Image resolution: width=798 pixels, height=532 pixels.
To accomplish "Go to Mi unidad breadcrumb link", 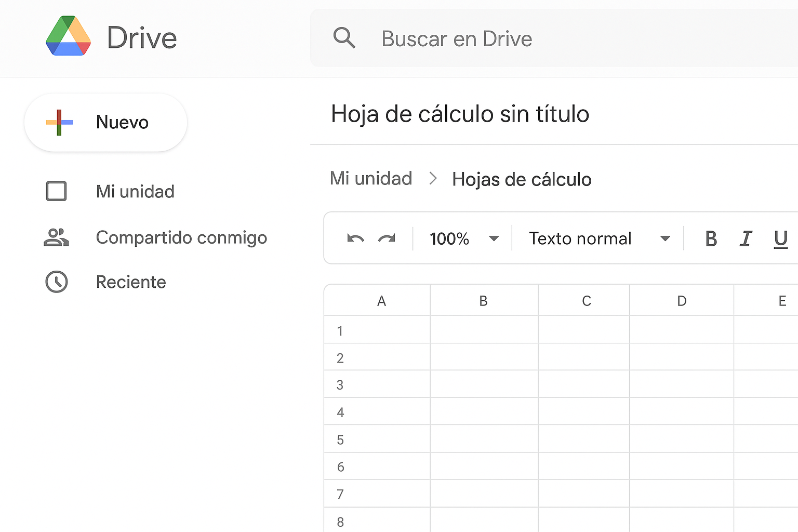I will pos(371,179).
